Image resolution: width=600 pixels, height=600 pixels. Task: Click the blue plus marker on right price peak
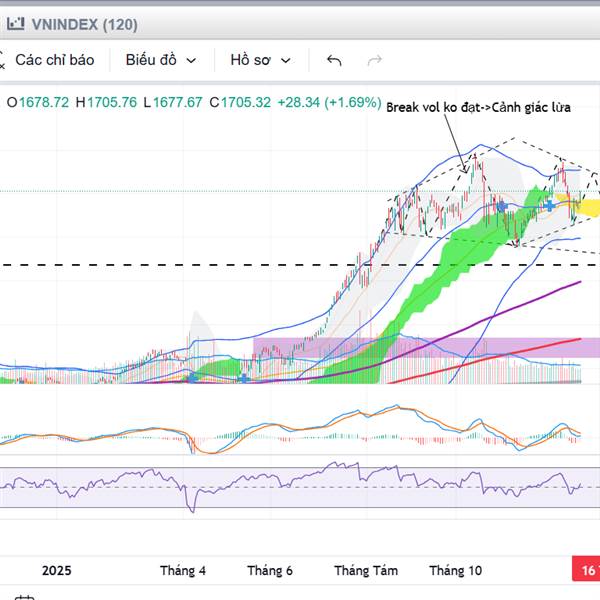coord(550,204)
